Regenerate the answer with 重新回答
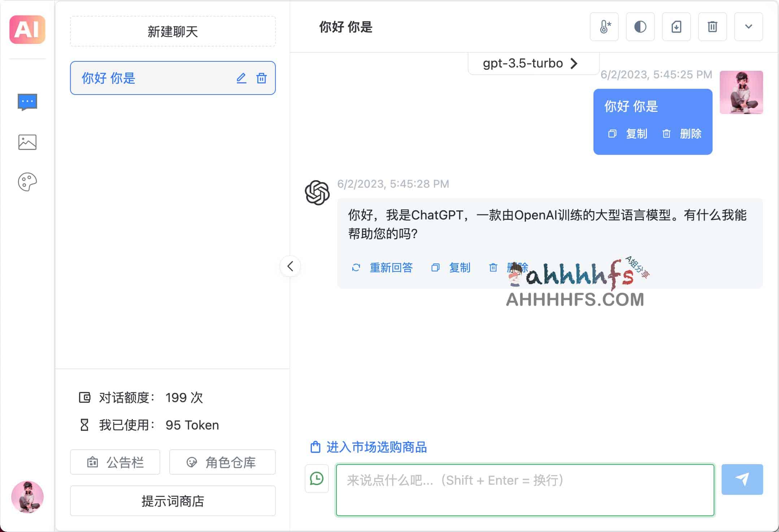This screenshot has height=532, width=779. [391, 267]
